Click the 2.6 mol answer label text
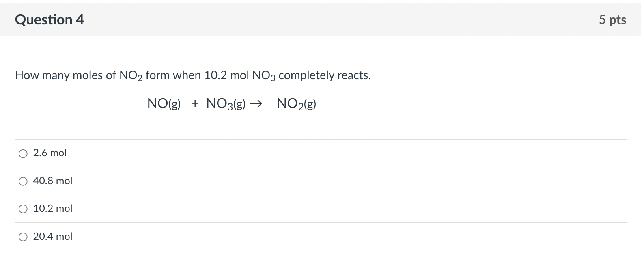Viewport: 644px width, 267px height. point(49,153)
